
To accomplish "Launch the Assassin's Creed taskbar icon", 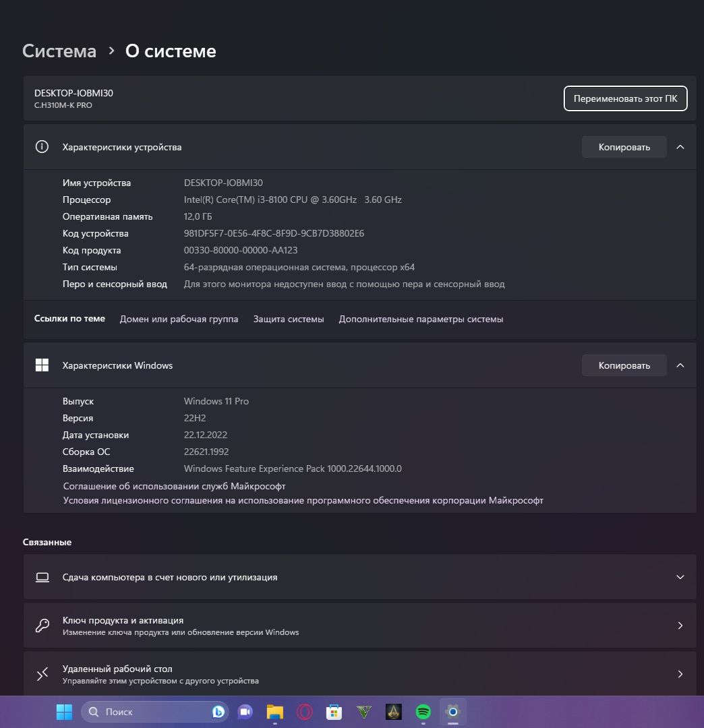I will (x=394, y=712).
